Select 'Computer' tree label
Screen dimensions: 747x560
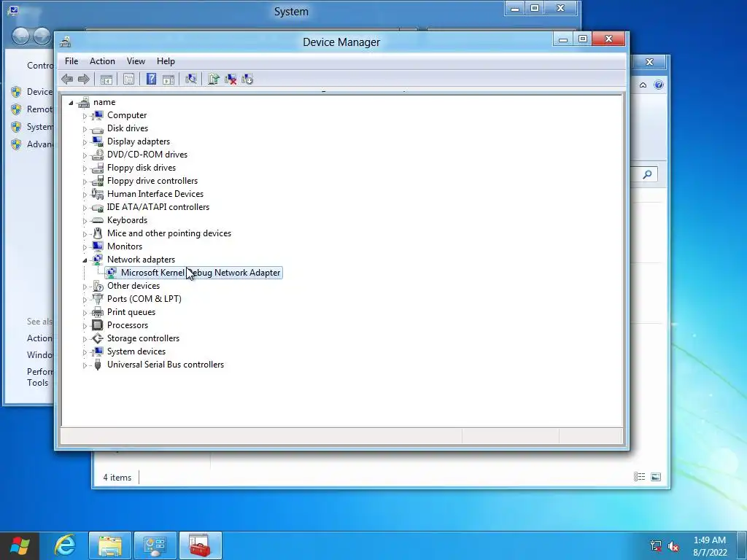click(x=127, y=115)
